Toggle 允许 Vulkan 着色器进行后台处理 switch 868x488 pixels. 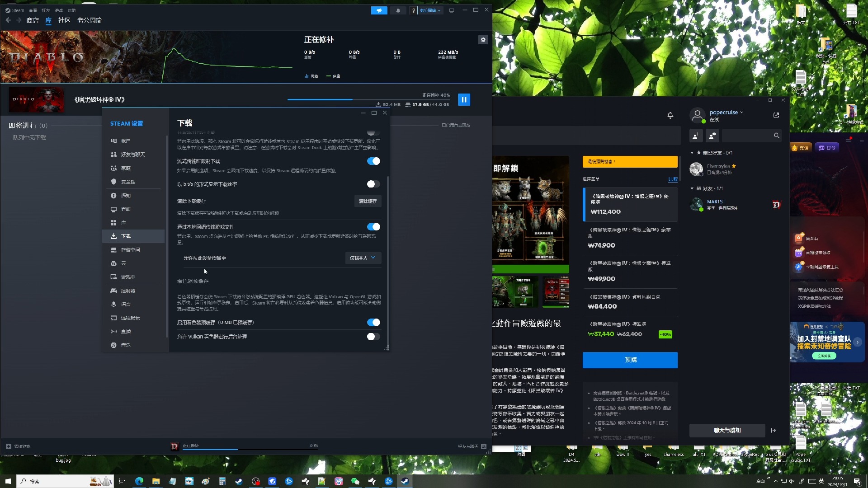click(x=373, y=337)
